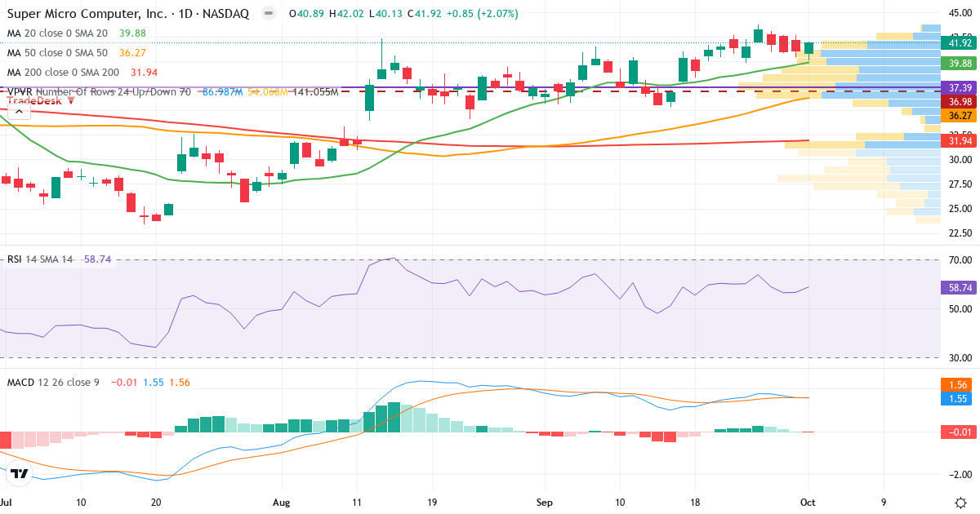Click the 70.00 RSI scale tick

tap(960, 259)
